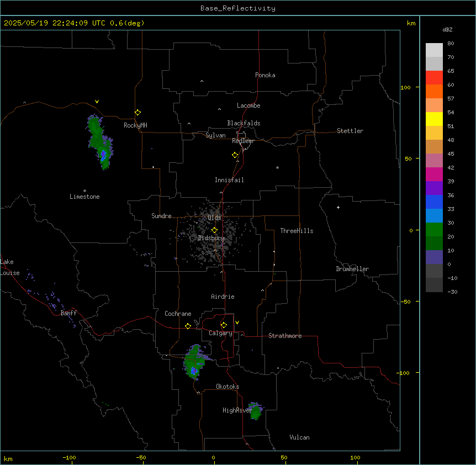Click the yellow 54 dBZ color swatch
Image resolution: width=476 pixels, height=465 pixels.
tap(434, 119)
